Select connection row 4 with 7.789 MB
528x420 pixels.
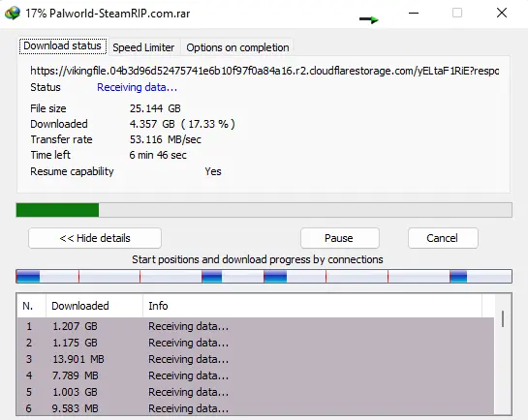pos(256,375)
